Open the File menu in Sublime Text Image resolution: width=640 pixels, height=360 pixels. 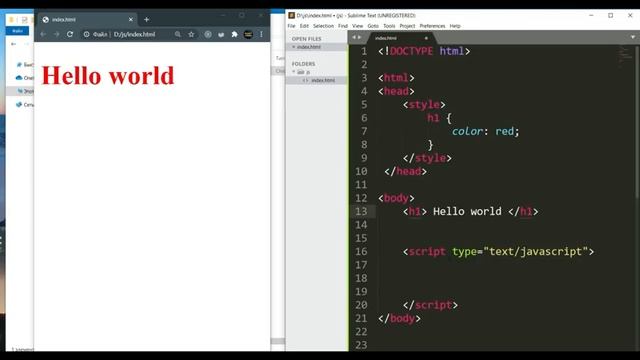291,26
